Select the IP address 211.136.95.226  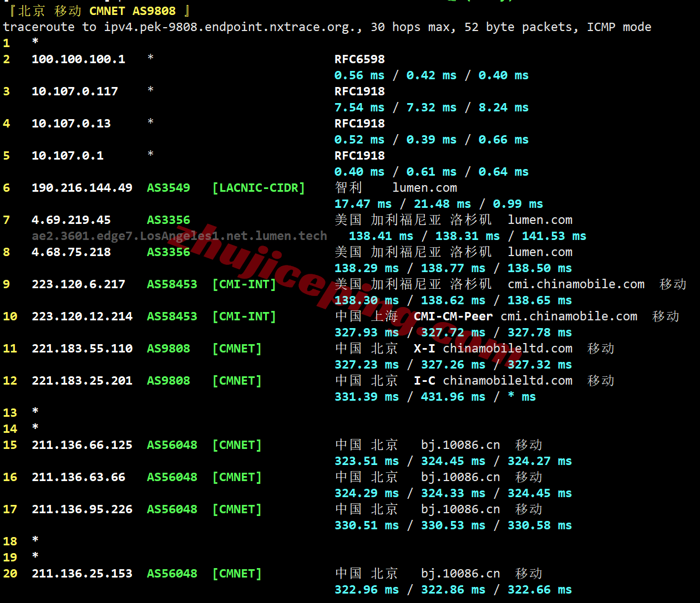click(82, 509)
